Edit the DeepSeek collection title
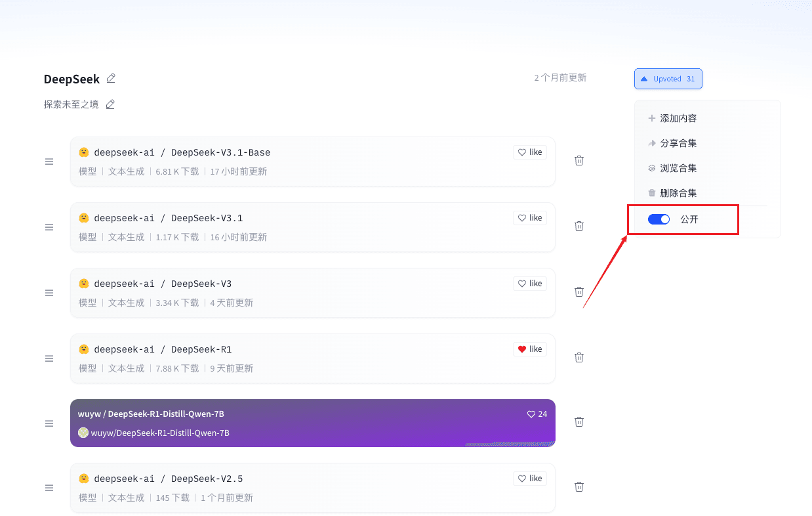 pyautogui.click(x=111, y=78)
